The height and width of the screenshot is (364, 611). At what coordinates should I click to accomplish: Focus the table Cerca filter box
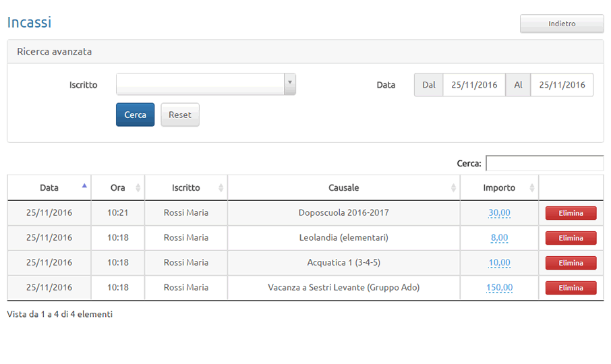pos(545,163)
